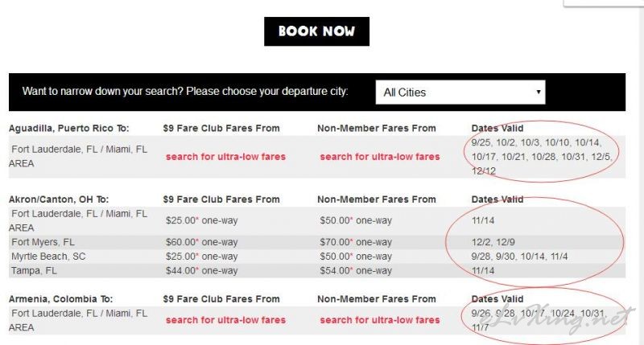Select the $25.00 Akron to Fort Lauderdale fare

[x=202, y=220]
